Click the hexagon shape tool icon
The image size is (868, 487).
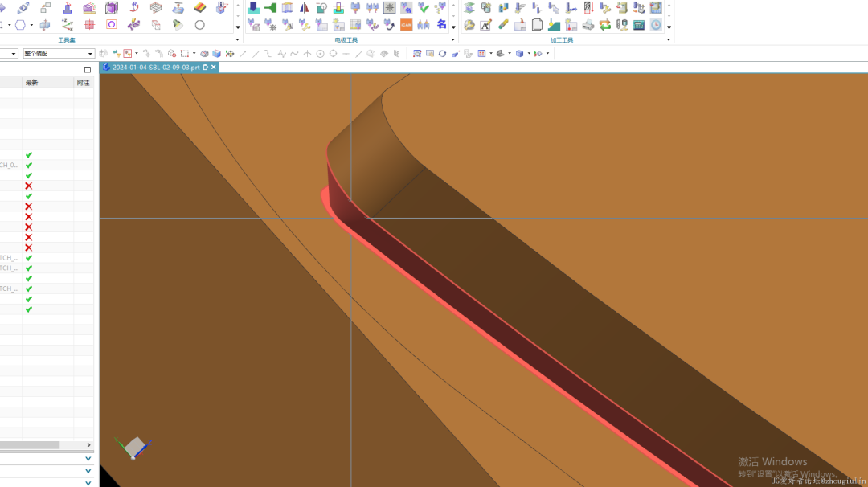point(20,25)
